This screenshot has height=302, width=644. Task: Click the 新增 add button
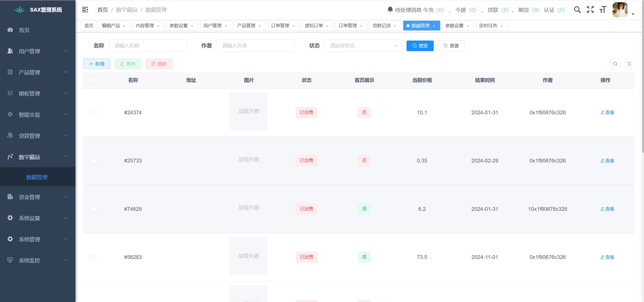(97, 64)
